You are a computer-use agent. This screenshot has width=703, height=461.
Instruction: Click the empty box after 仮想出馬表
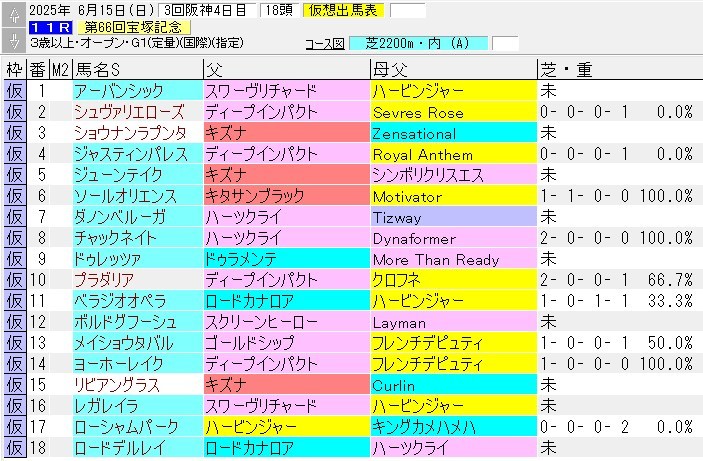click(408, 10)
